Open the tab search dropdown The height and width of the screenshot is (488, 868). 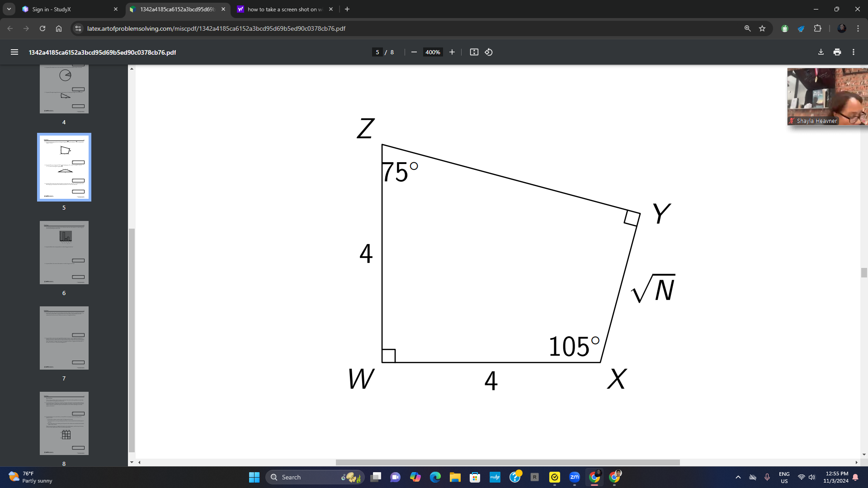point(9,9)
